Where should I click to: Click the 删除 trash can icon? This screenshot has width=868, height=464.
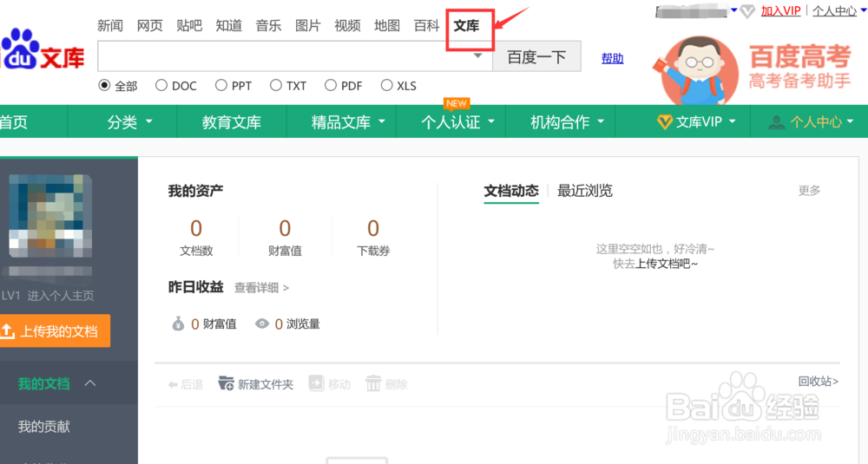373,383
